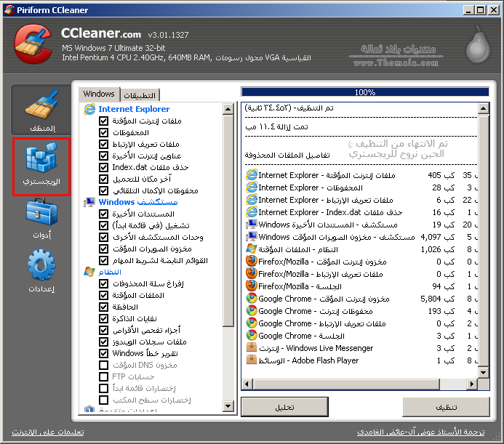Enable the Start menu shortcuts (قائمة ابدأ) checkbox
Screen dimensions: 504x444
(103, 389)
